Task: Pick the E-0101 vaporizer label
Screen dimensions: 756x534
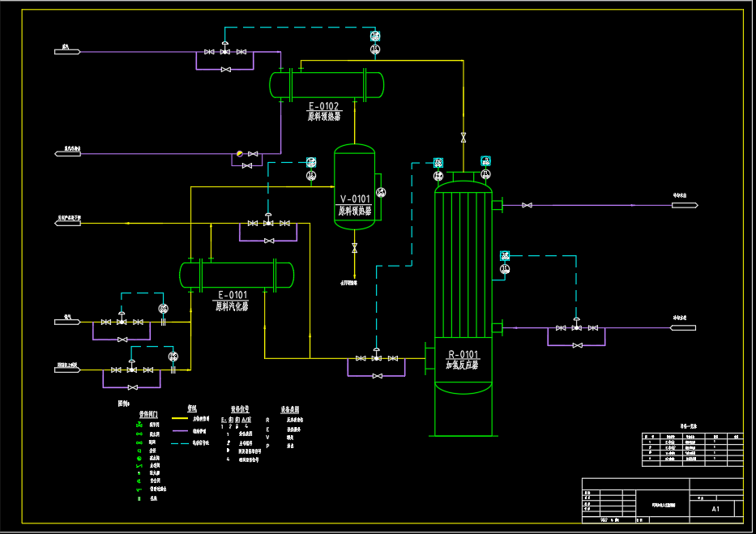Action: click(x=232, y=301)
